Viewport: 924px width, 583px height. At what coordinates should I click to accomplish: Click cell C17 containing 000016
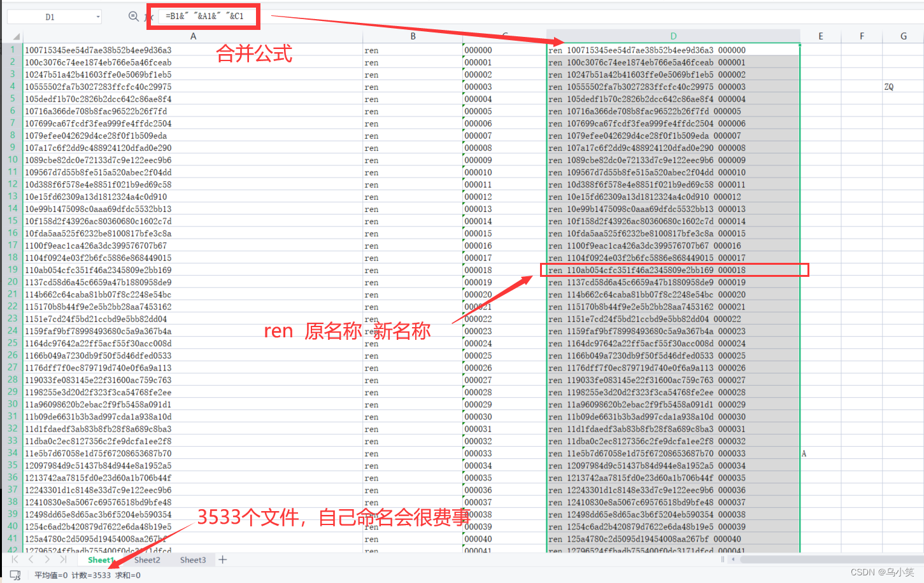pos(504,246)
